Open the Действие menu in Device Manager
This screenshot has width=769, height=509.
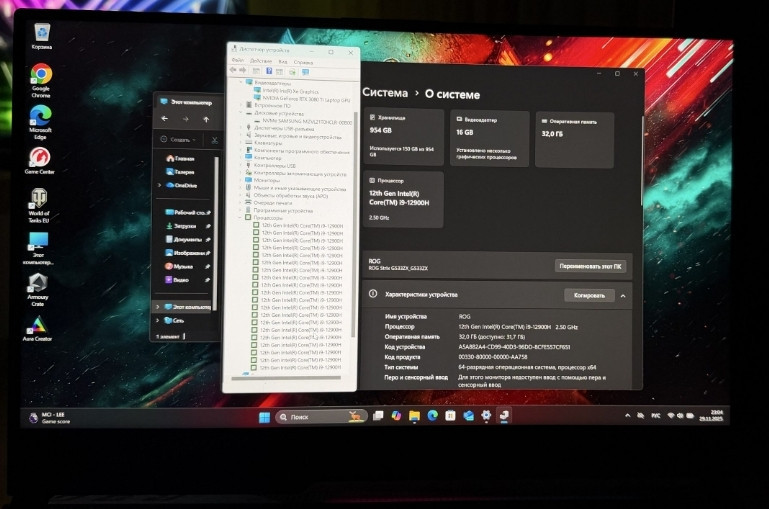(258, 61)
